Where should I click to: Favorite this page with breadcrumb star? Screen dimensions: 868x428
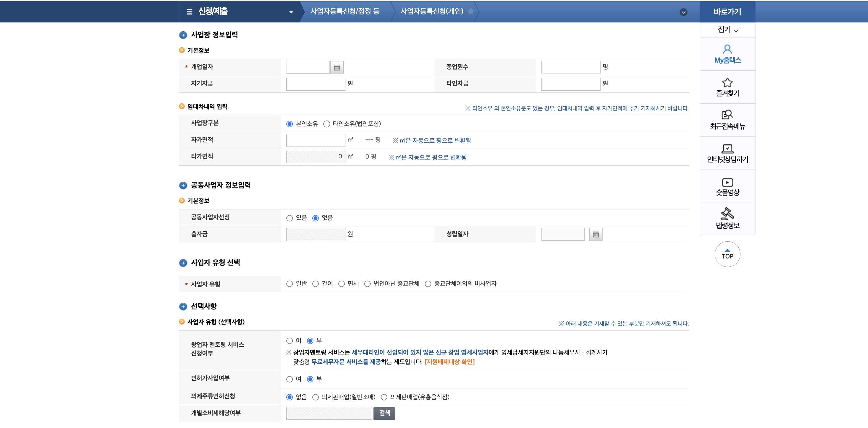[471, 12]
